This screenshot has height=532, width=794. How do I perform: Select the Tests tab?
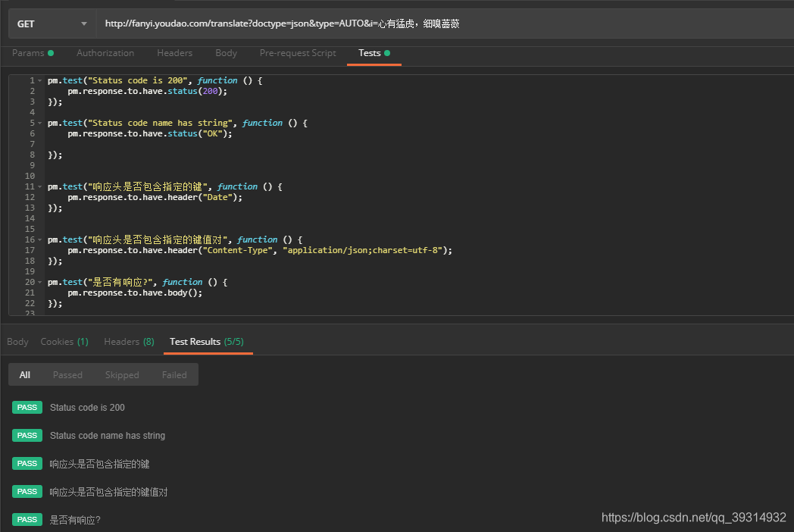tap(374, 53)
